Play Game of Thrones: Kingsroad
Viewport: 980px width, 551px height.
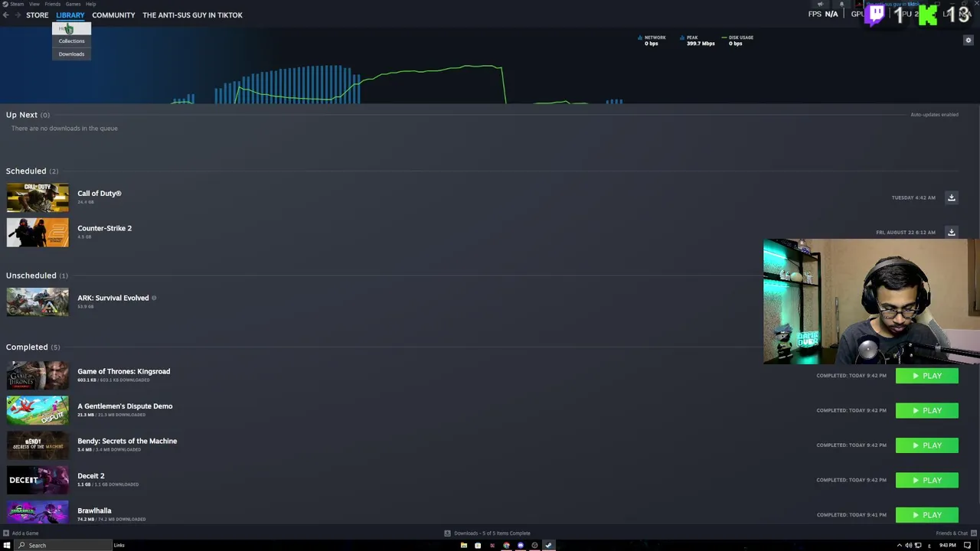coord(926,376)
